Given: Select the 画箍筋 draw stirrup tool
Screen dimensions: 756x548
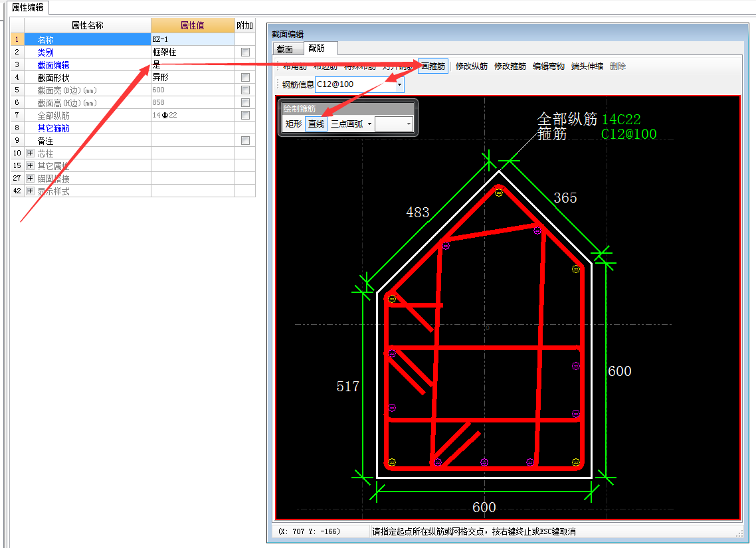Looking at the screenshot, I should coord(433,66).
